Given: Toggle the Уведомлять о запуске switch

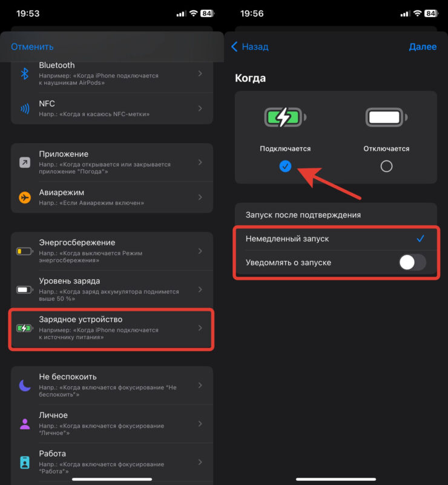Looking at the screenshot, I should pyautogui.click(x=413, y=263).
